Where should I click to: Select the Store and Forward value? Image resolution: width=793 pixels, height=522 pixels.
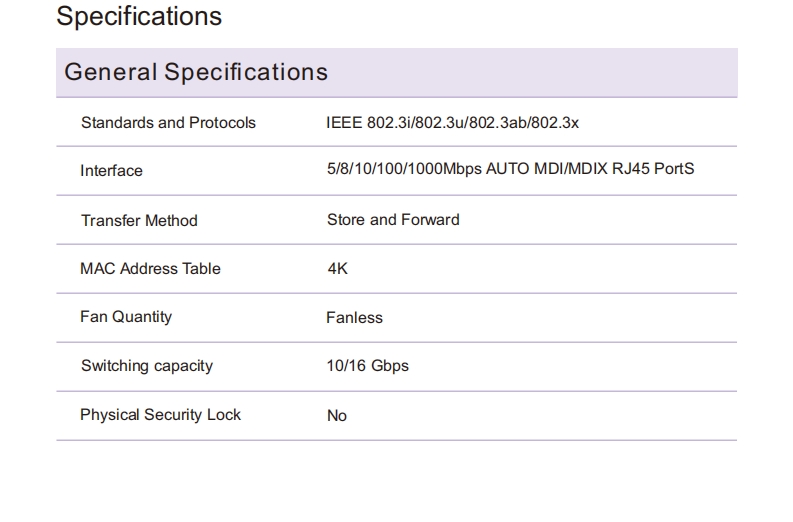pyautogui.click(x=393, y=220)
